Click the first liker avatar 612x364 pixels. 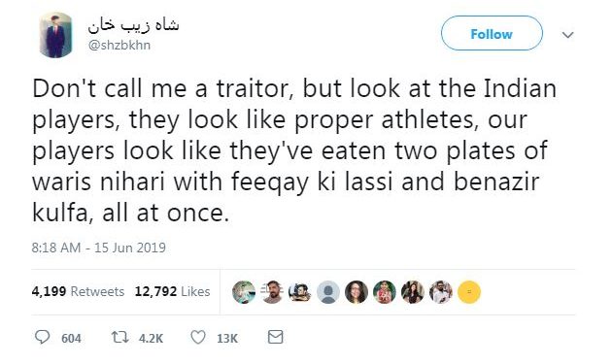(244, 292)
